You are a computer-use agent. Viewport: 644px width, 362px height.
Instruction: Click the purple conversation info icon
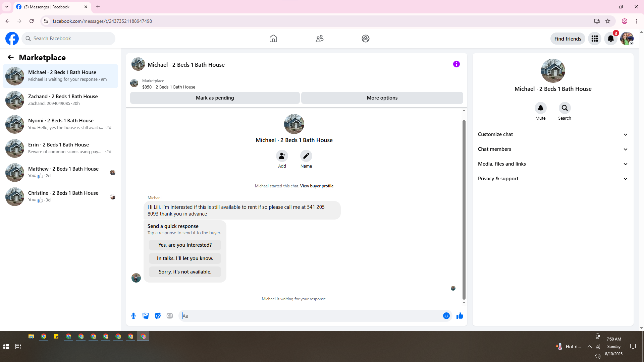pyautogui.click(x=456, y=64)
